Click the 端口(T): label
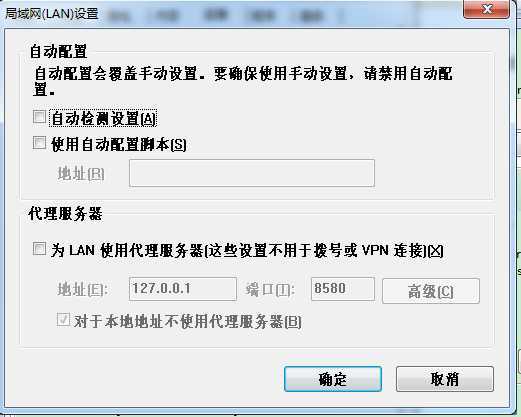 click(x=270, y=289)
